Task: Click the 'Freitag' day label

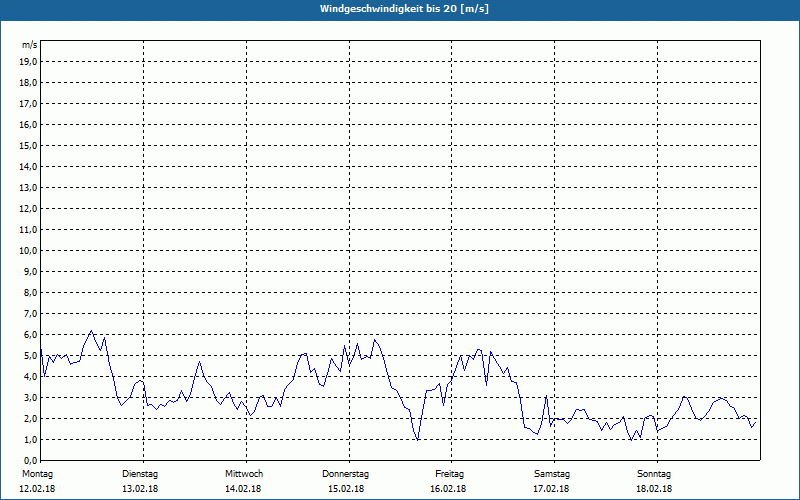Action: pos(449,474)
